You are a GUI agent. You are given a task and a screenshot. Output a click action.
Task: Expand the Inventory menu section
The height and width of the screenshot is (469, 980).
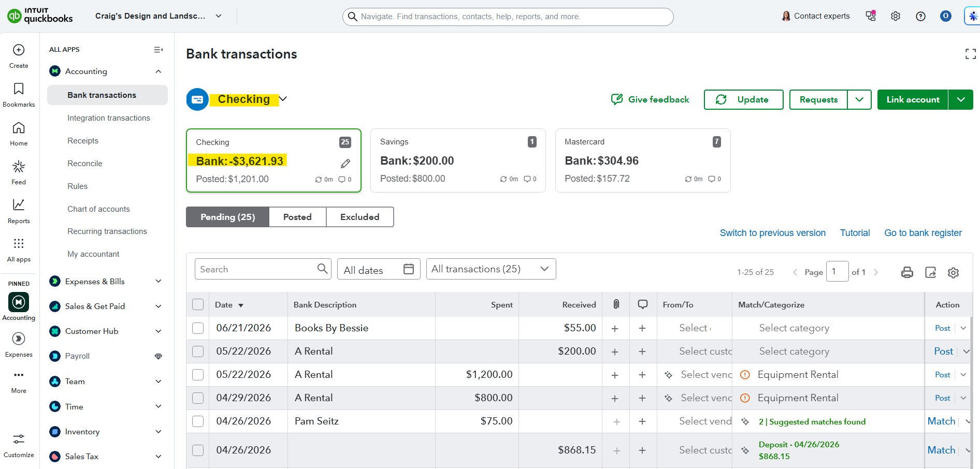(x=158, y=432)
